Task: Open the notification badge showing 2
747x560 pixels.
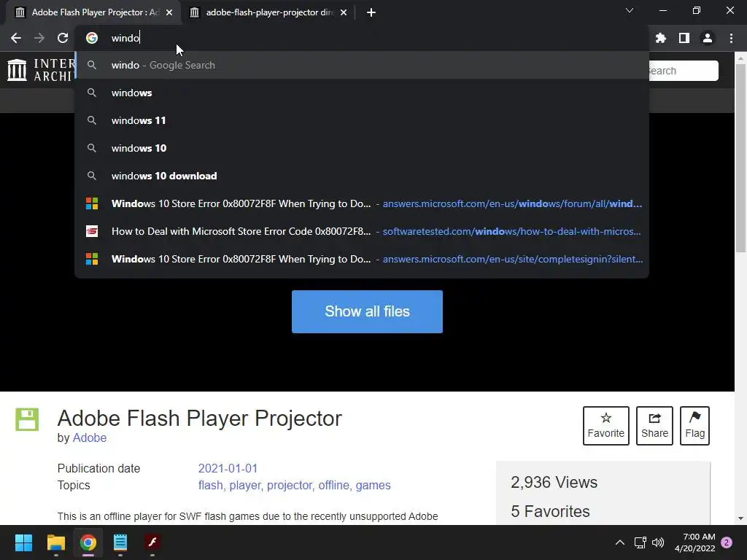Action: [x=727, y=542]
